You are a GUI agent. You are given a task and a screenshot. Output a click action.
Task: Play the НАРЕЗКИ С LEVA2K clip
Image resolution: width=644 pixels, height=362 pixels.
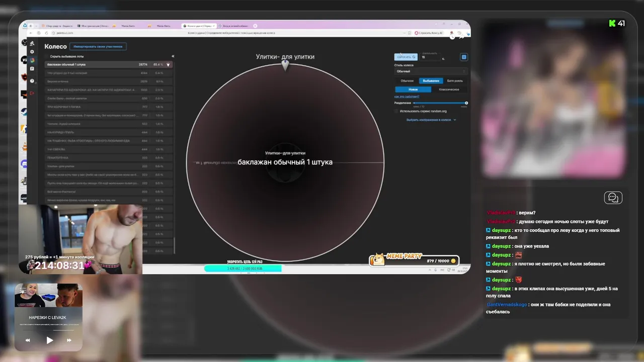tap(50, 340)
